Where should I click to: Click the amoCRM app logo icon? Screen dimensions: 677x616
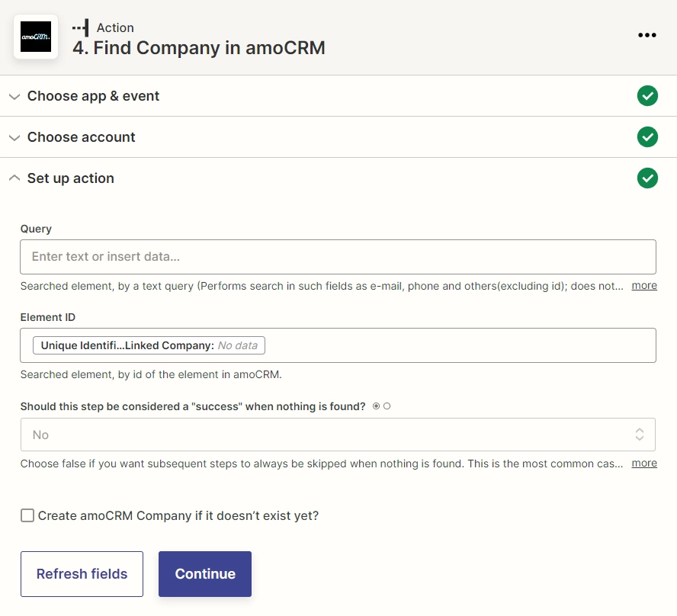point(36,37)
